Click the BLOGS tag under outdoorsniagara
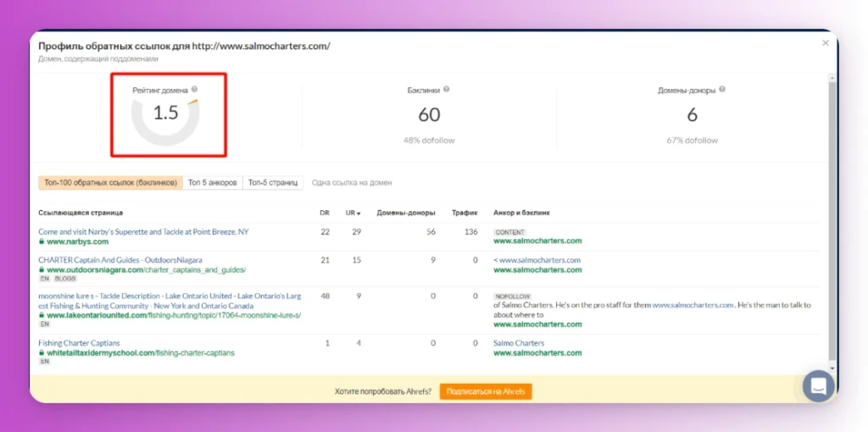Screen dimensions: 868x432 pos(65,279)
